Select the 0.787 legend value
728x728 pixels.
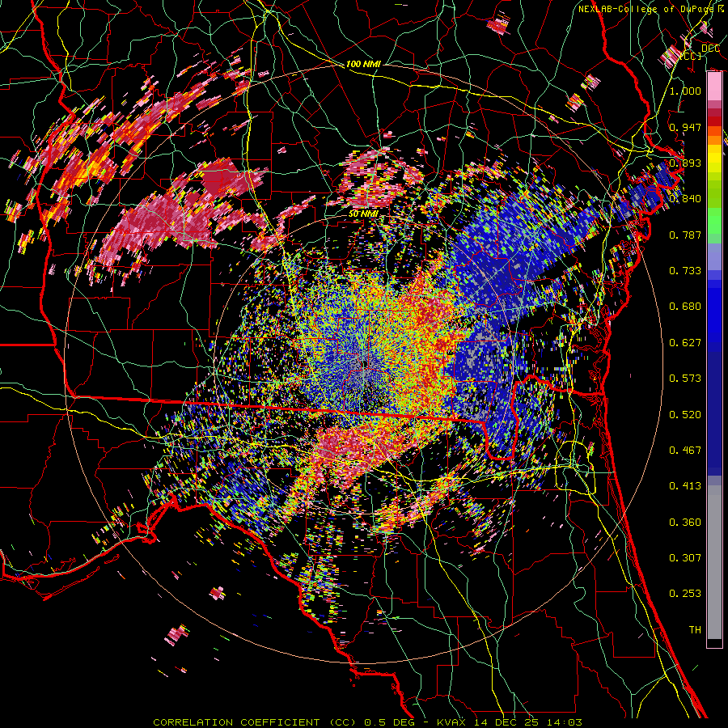point(685,235)
